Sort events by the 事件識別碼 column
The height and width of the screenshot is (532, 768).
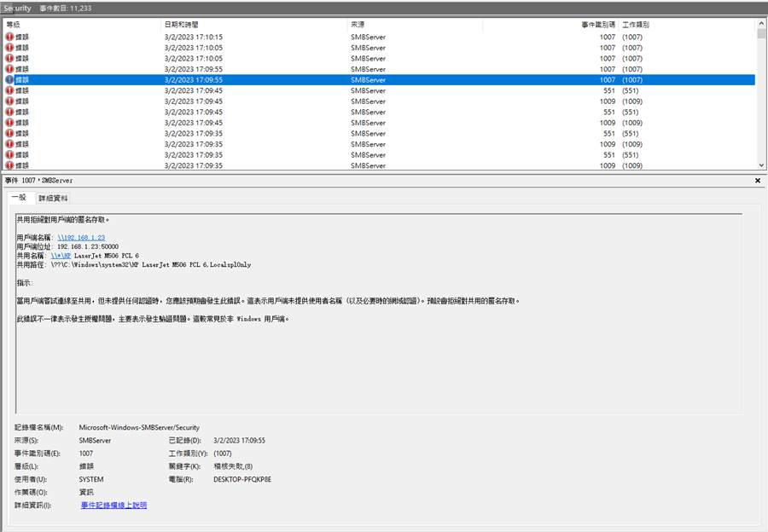tap(597, 24)
